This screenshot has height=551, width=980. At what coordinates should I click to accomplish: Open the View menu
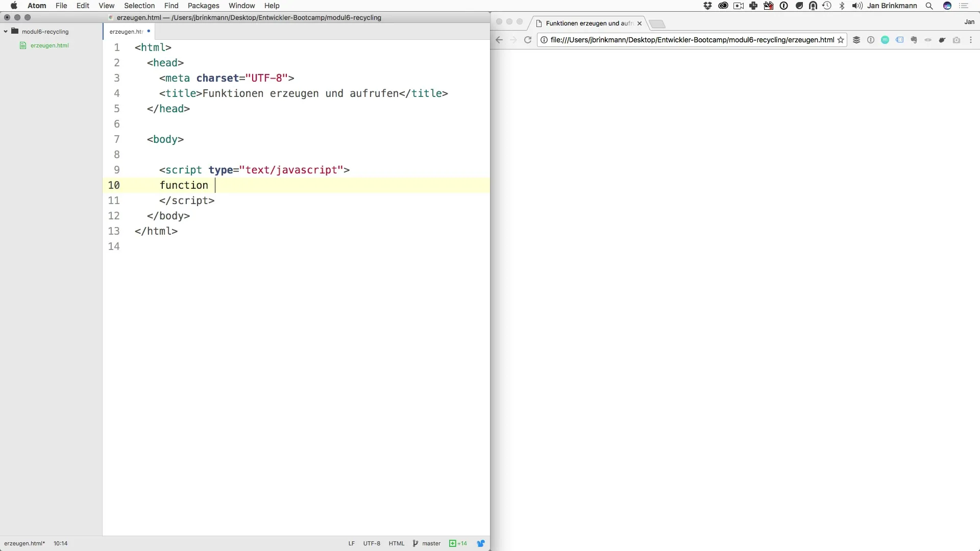[106, 6]
